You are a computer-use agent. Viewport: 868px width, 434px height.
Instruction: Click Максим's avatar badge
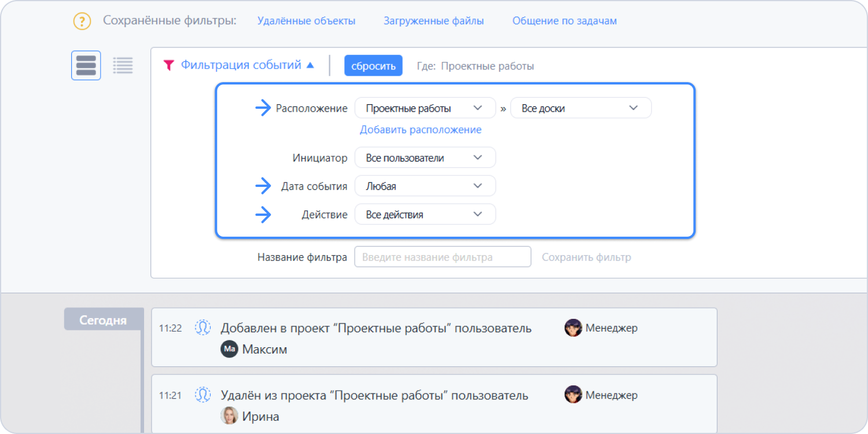(230, 349)
